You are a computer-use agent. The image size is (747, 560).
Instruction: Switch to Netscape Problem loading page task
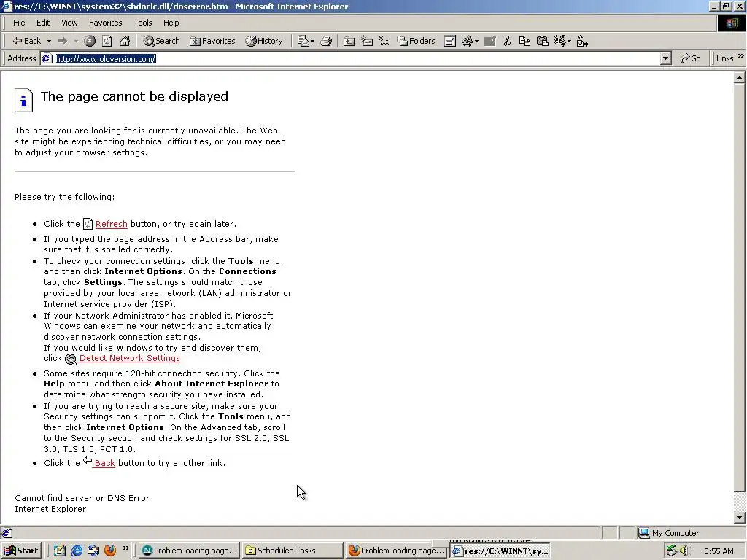tap(189, 551)
